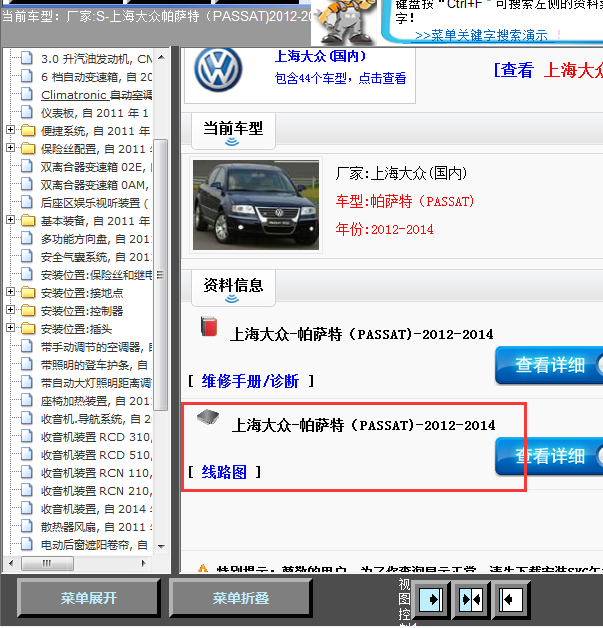The height and width of the screenshot is (628, 603).
Task: Click document icon of 散热器风扇 item
Action: coord(27,527)
